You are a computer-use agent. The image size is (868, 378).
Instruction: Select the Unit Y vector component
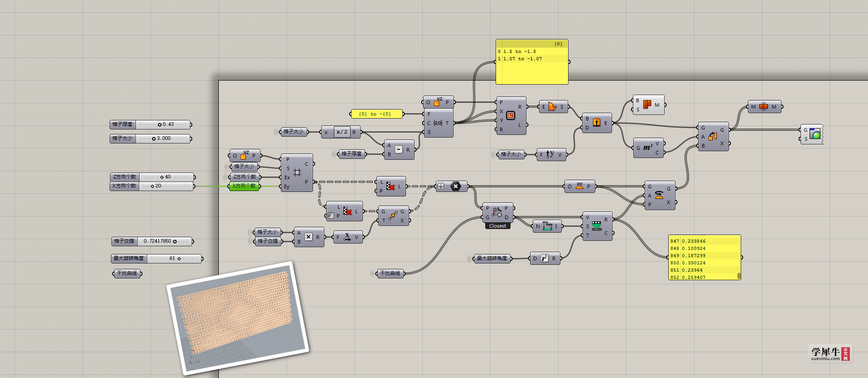coord(551,154)
